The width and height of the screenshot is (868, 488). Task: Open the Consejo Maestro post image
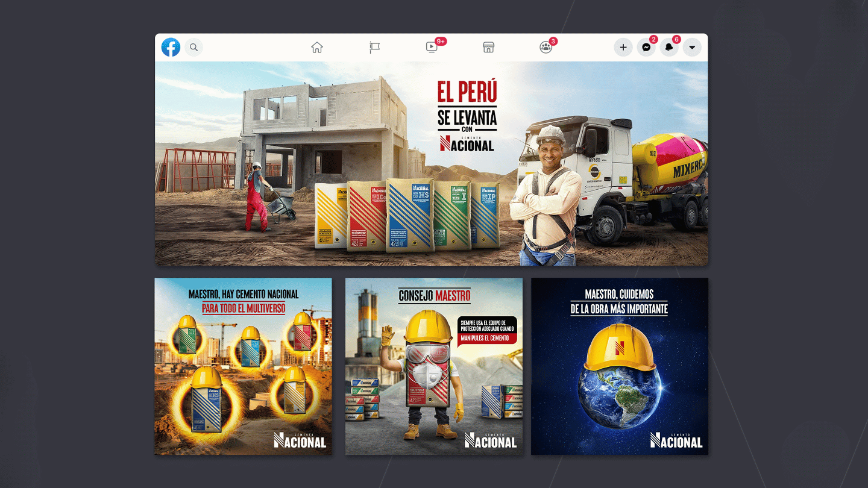point(434,366)
